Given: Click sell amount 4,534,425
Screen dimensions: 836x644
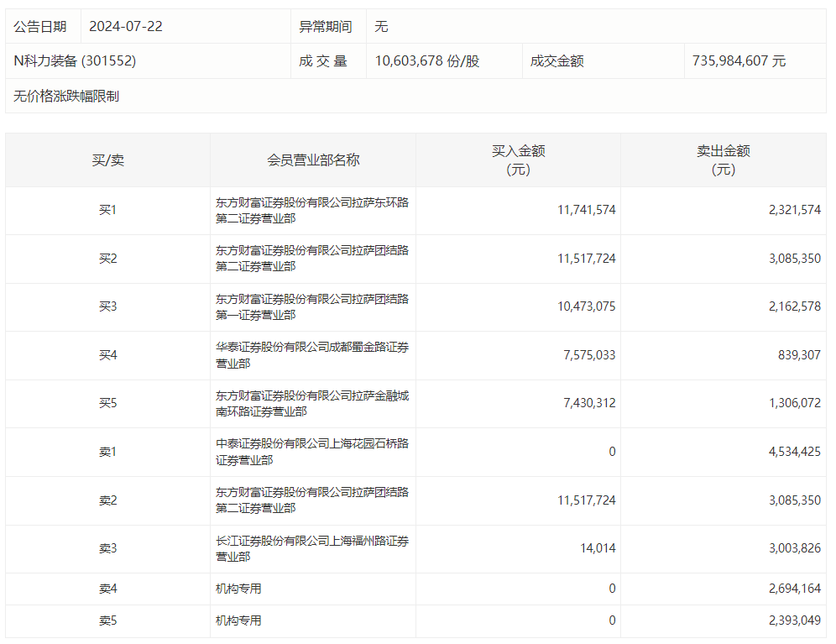Looking at the screenshot, I should [x=795, y=452].
